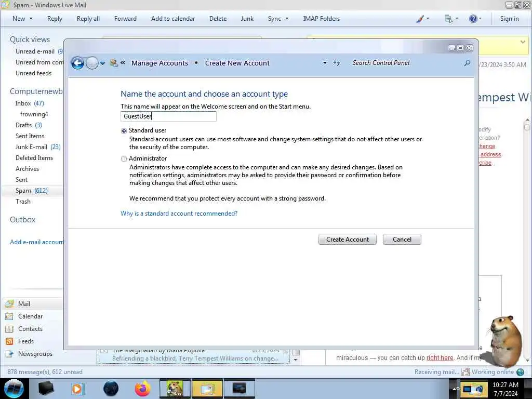Click the greyed Forward arrow in Control Panel
The width and height of the screenshot is (532, 399).
coord(92,63)
